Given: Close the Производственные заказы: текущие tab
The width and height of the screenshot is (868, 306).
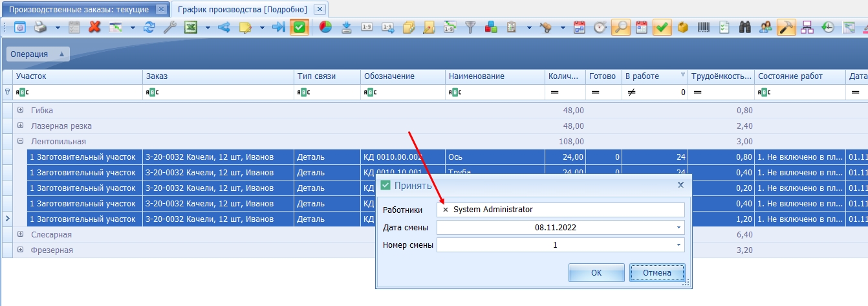Looking at the screenshot, I should 161,10.
